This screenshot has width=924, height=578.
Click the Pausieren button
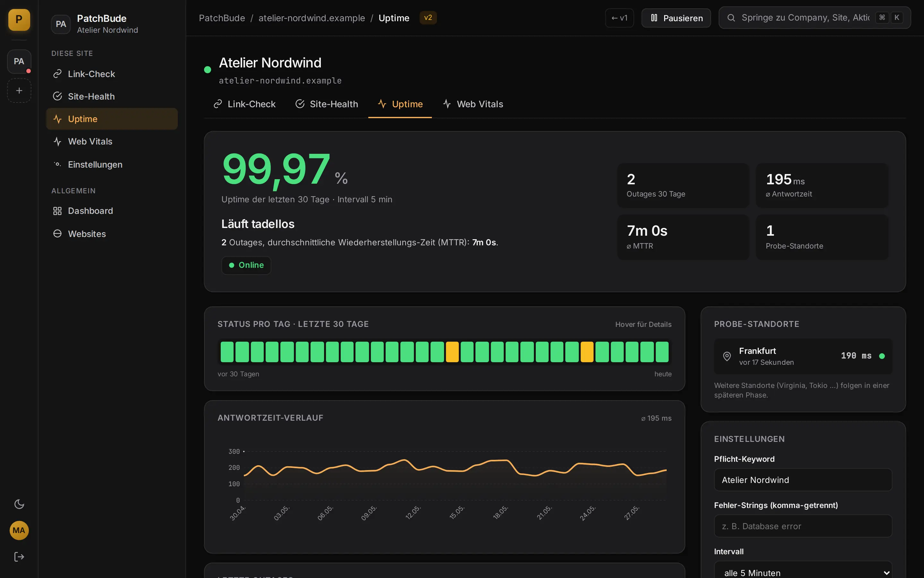pyautogui.click(x=676, y=18)
